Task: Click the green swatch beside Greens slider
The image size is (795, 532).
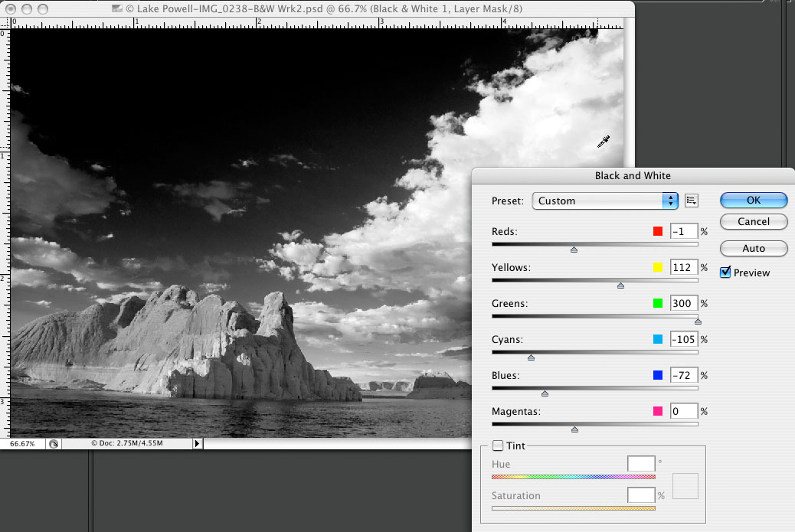Action: pos(657,302)
